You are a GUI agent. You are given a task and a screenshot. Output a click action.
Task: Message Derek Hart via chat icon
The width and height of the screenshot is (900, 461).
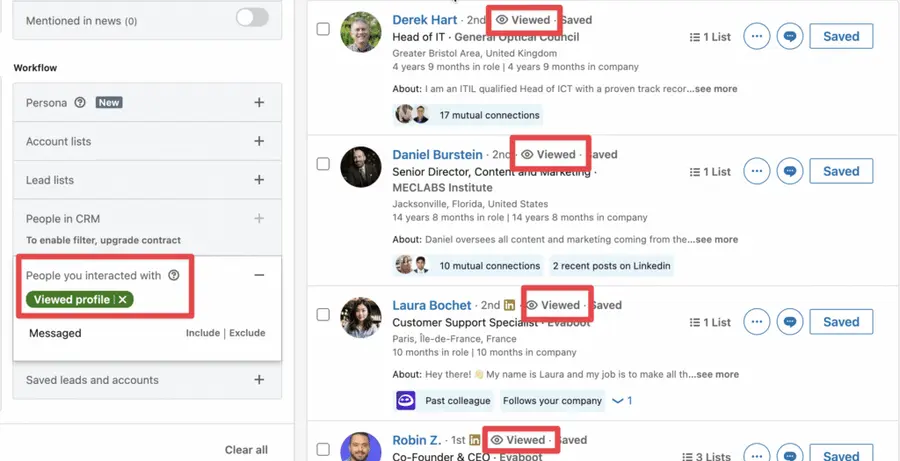(x=790, y=36)
